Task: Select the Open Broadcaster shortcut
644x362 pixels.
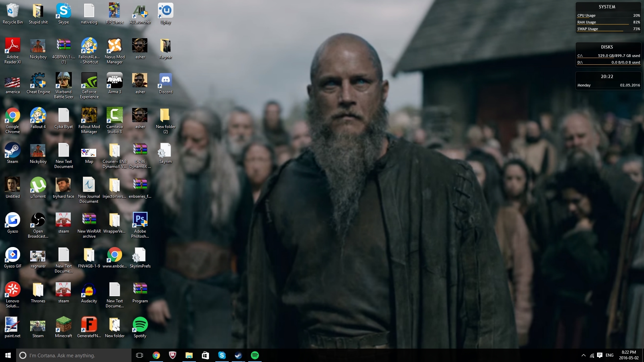Action: point(38,225)
